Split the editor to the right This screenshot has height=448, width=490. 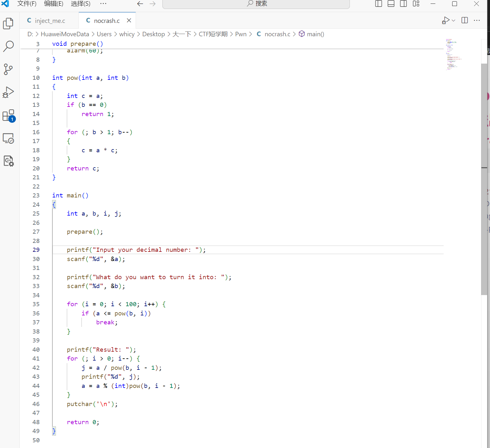[x=465, y=20]
